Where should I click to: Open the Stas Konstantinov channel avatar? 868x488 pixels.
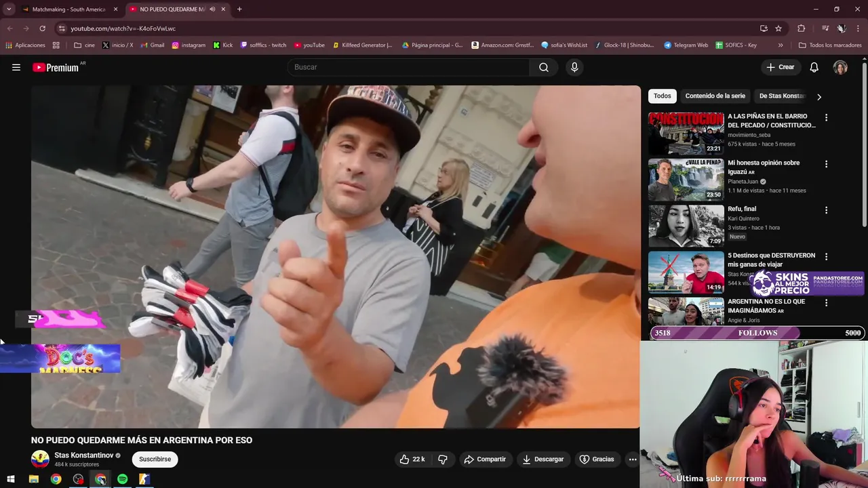(40, 460)
